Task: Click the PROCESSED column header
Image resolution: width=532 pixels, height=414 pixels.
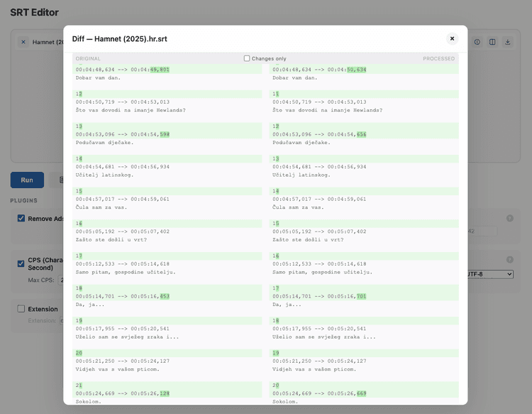Action: 438,58
